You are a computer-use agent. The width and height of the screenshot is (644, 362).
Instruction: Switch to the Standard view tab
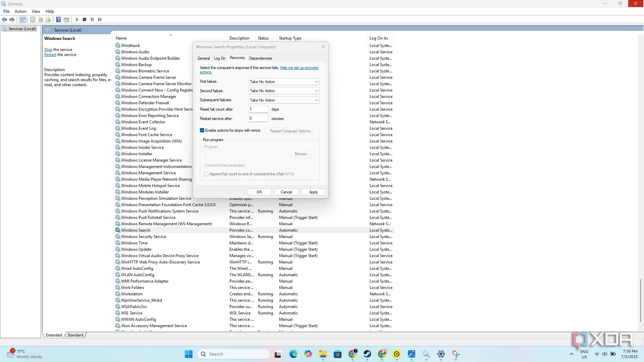pyautogui.click(x=75, y=335)
